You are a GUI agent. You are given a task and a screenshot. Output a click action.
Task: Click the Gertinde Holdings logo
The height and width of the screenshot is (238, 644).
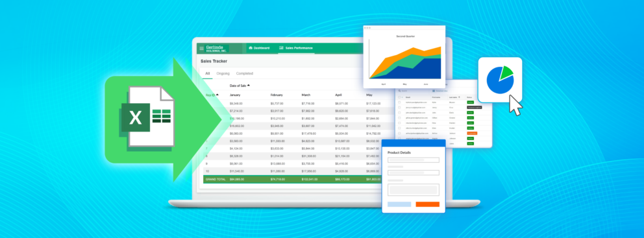point(216,48)
